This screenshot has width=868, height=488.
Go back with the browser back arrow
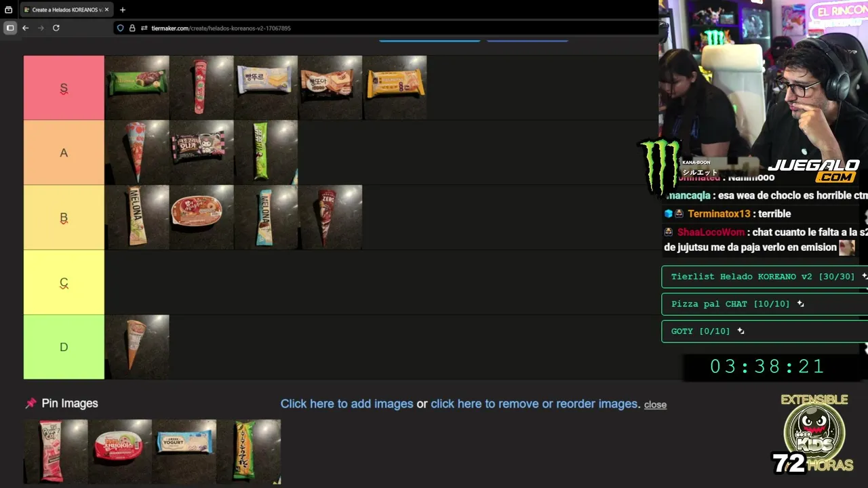[25, 28]
